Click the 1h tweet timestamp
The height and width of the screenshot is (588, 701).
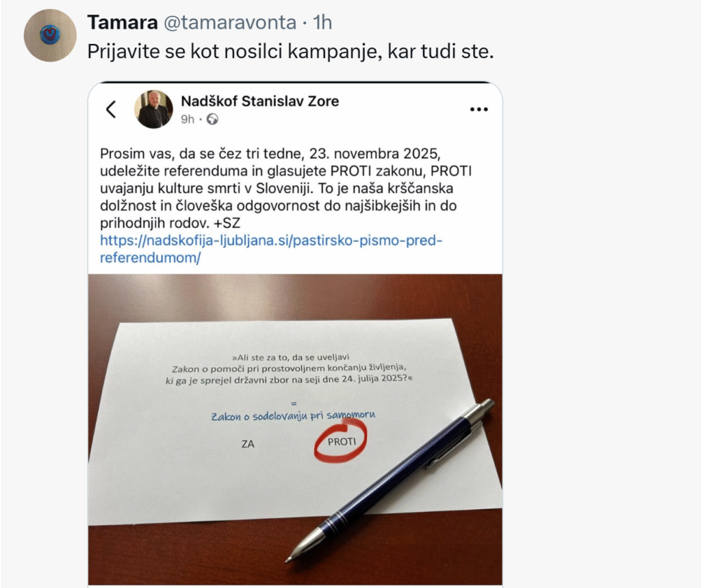(x=322, y=23)
